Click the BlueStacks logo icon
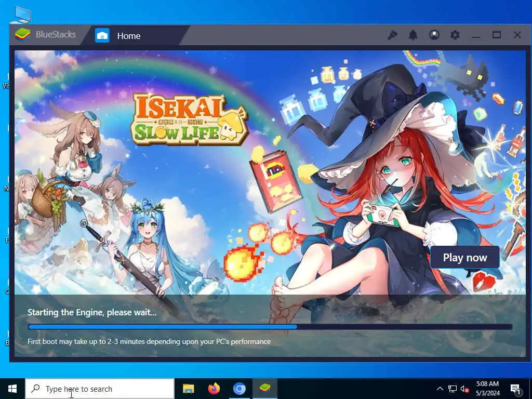 pyautogui.click(x=22, y=34)
